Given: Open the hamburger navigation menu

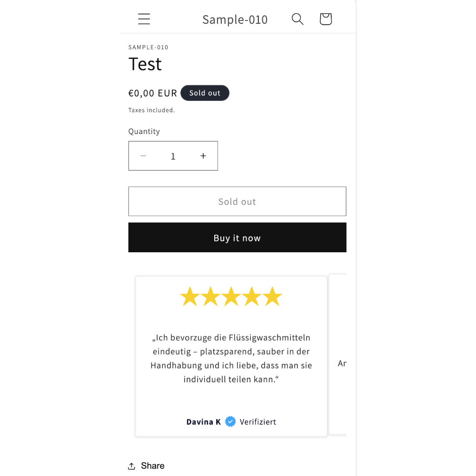Looking at the screenshot, I should [144, 19].
